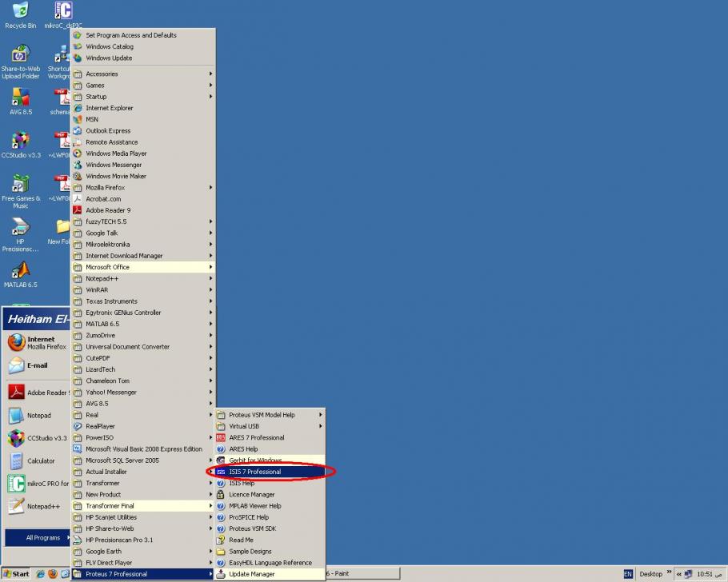728x582 pixels.
Task: Open the Update Manager entry
Action: click(x=270, y=574)
